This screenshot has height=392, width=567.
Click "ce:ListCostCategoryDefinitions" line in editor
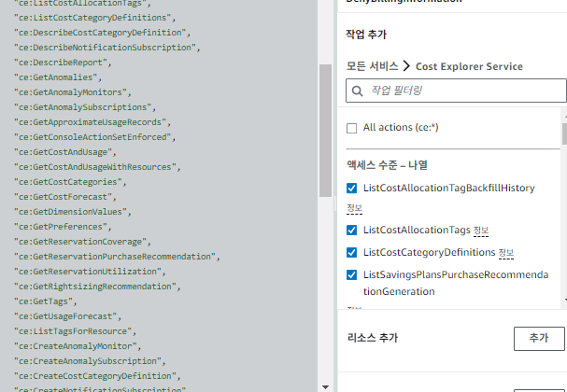tap(94, 18)
